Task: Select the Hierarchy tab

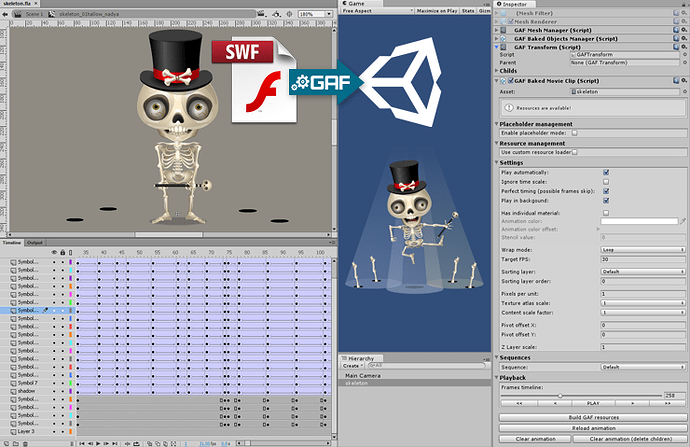Action: tap(361, 358)
